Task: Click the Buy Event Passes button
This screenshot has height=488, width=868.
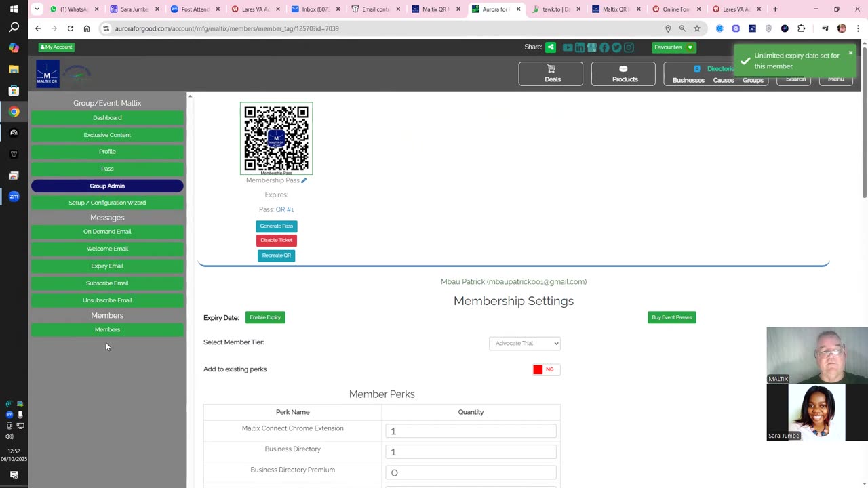Action: coord(672,317)
